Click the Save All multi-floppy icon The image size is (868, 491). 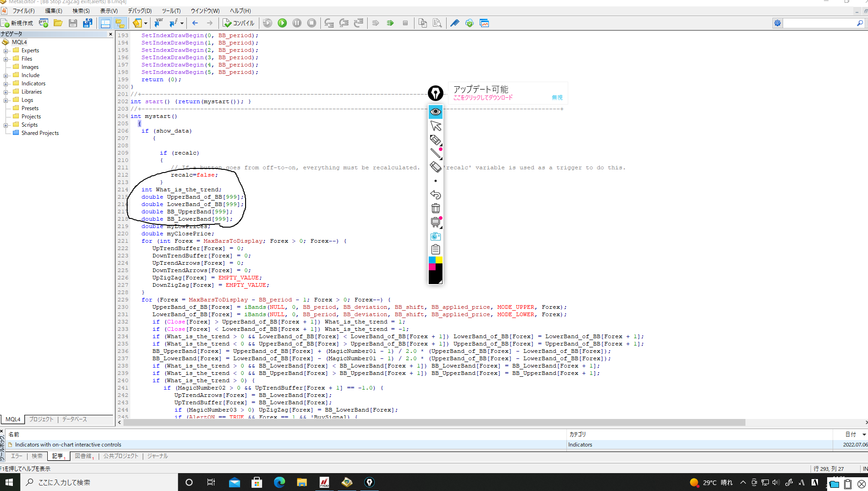click(87, 23)
